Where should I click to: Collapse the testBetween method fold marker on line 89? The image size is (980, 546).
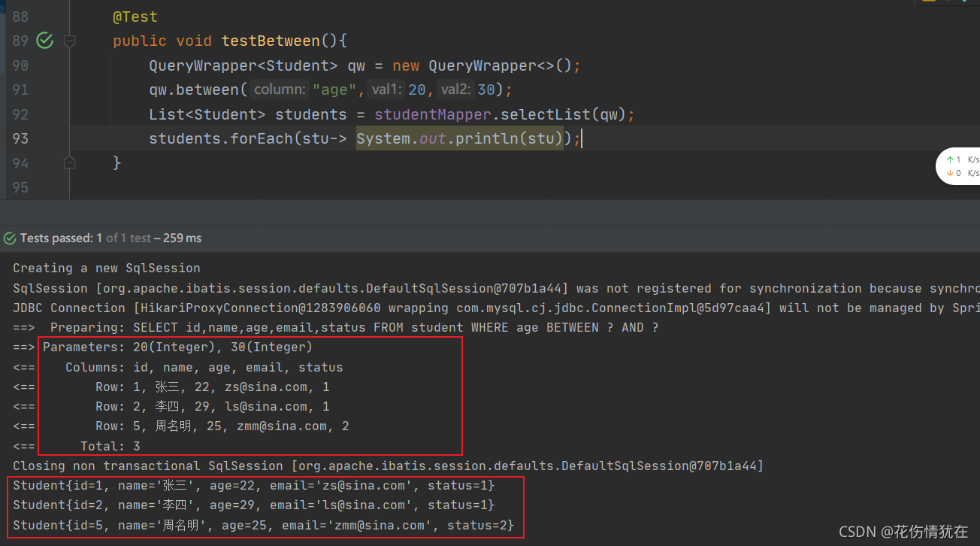[70, 41]
